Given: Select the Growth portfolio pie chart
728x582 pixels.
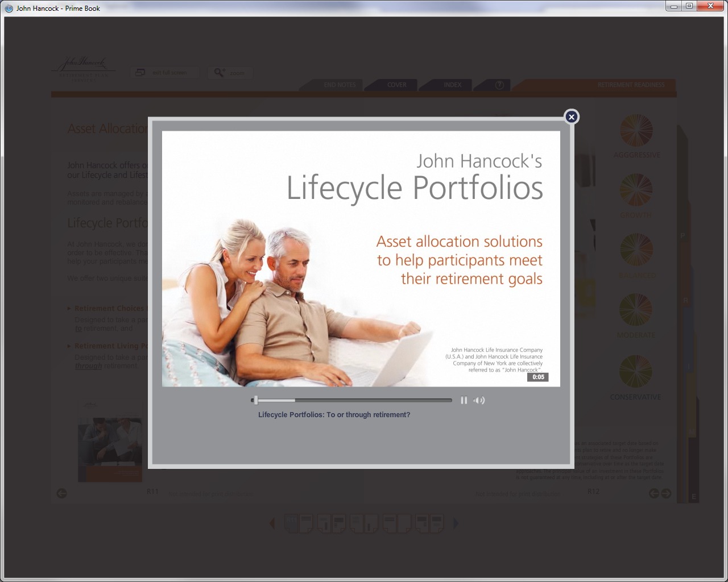Looking at the screenshot, I should pyautogui.click(x=636, y=190).
